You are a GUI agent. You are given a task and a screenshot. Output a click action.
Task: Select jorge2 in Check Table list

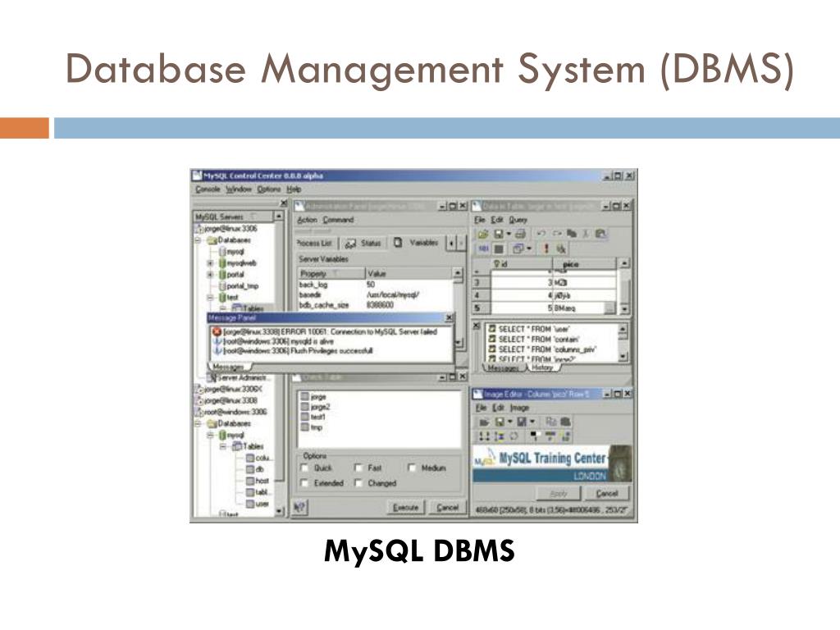(x=316, y=407)
